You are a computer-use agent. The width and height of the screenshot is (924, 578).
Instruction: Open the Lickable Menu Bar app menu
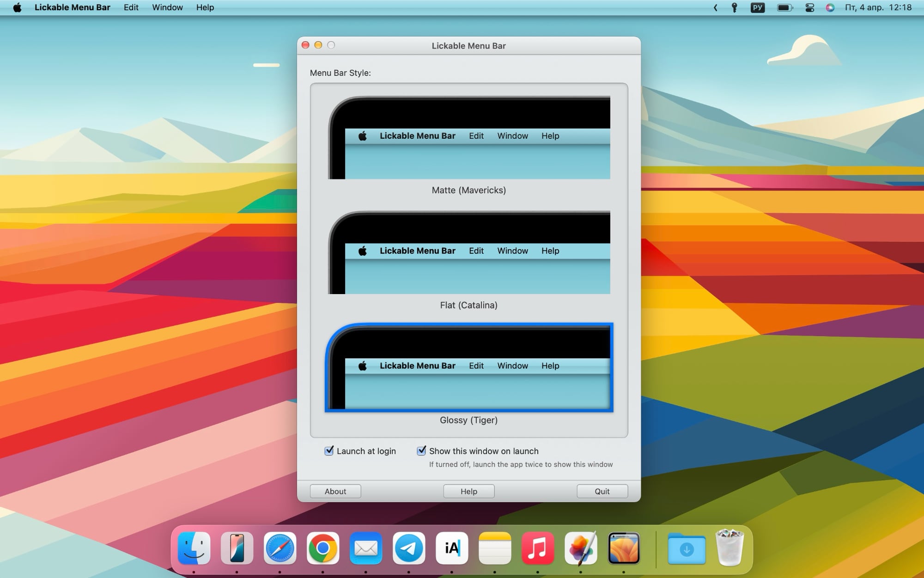coord(73,7)
